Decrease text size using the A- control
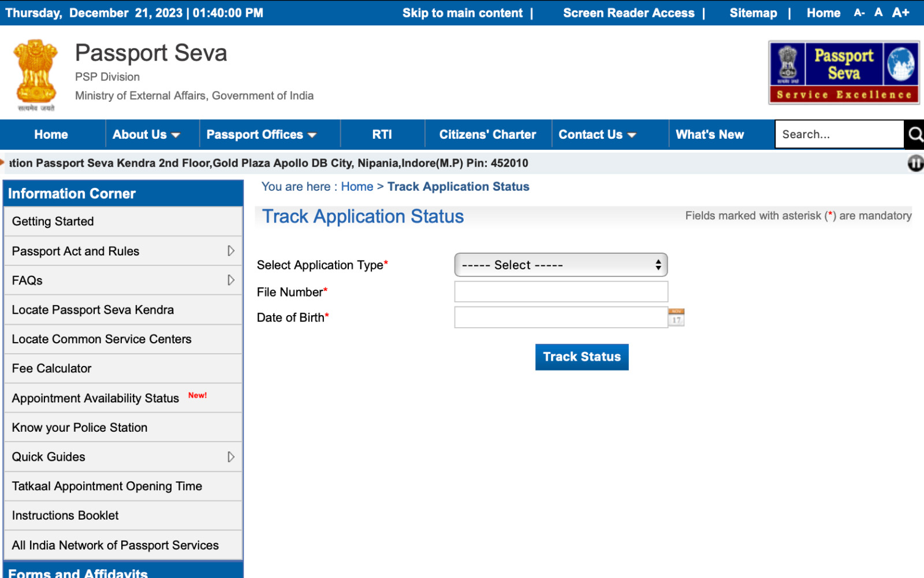The width and height of the screenshot is (924, 578). point(859,12)
